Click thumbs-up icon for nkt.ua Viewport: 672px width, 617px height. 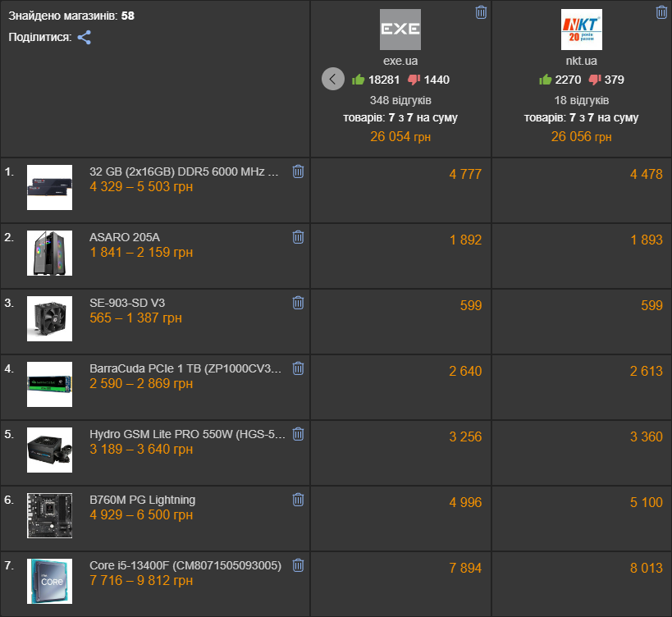545,80
